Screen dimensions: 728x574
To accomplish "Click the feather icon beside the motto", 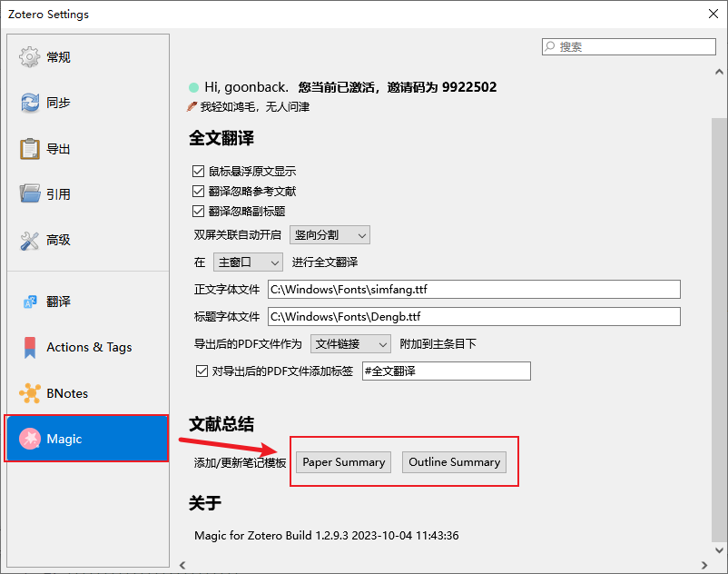I will tap(192, 107).
